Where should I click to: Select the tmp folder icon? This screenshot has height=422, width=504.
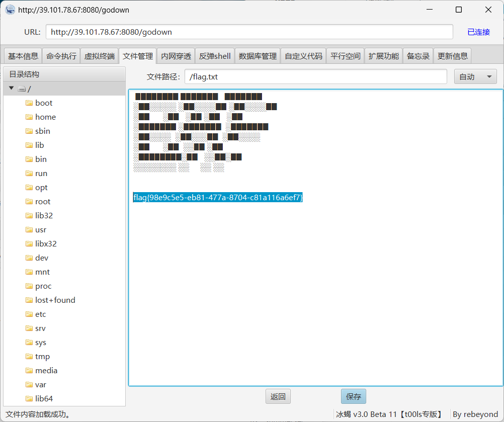coord(30,356)
